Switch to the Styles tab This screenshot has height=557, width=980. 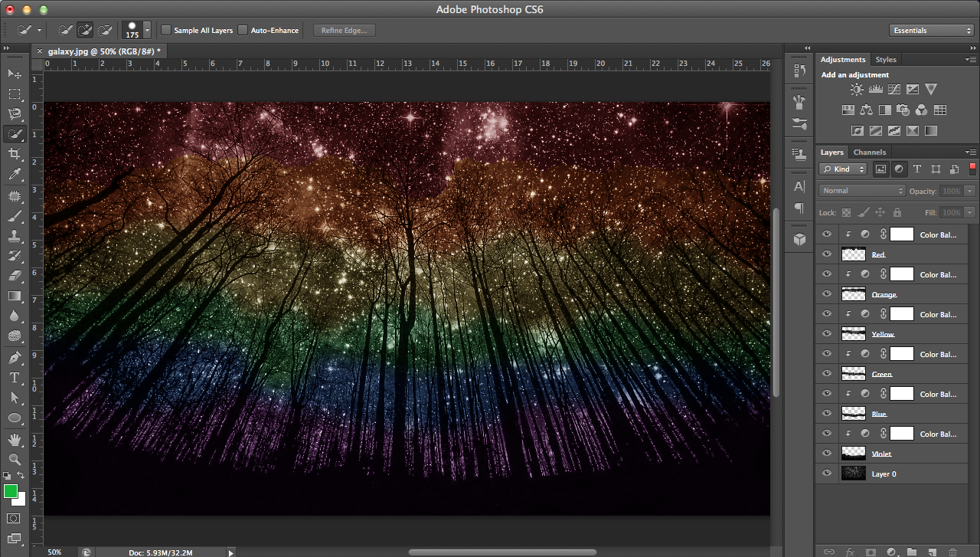click(x=886, y=59)
